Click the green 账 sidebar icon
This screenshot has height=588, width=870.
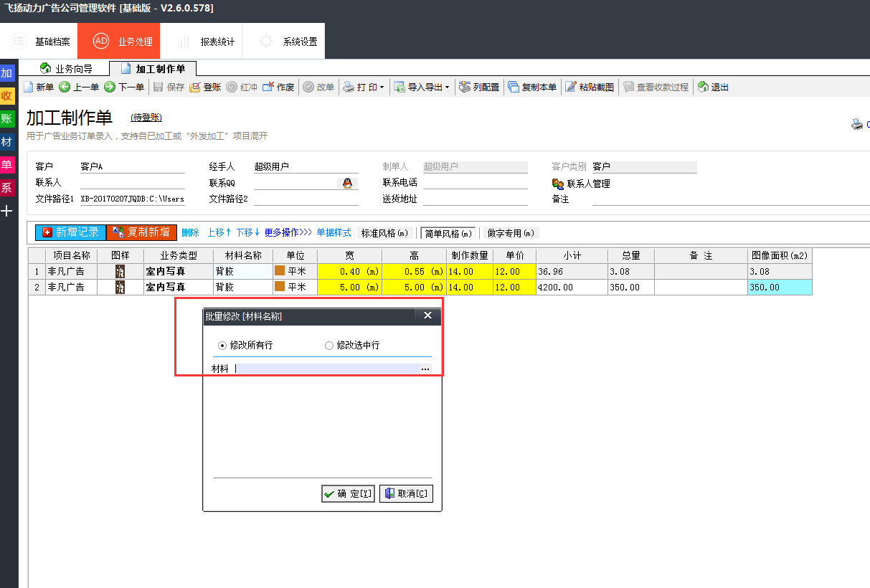(x=7, y=119)
